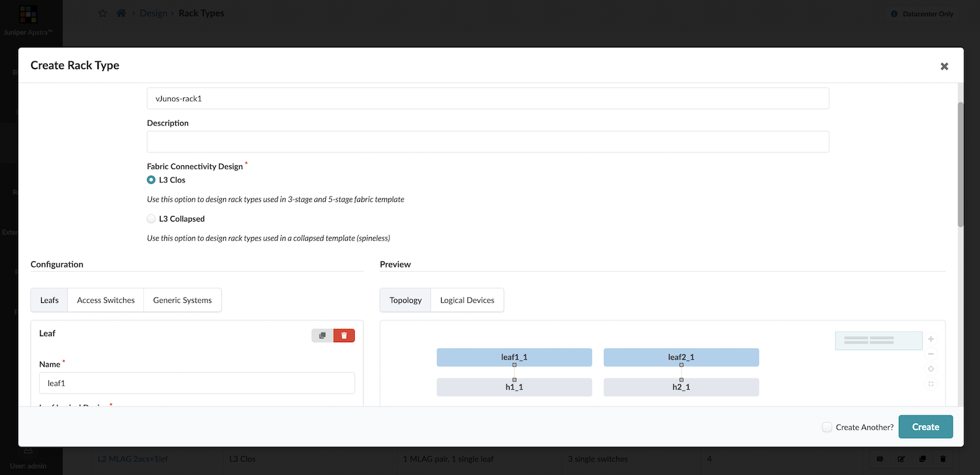
Task: Delete the Leaf using red trash icon
Action: 344,335
